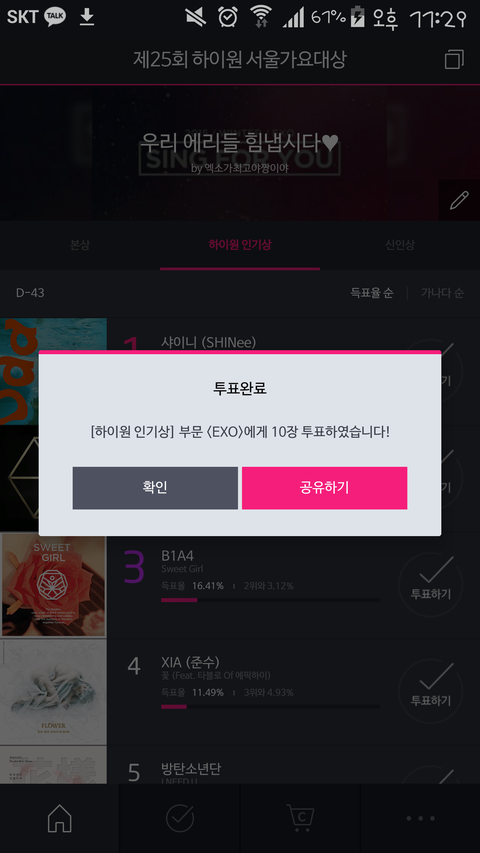Open the overlapping windows icon in header

pyautogui.click(x=454, y=59)
